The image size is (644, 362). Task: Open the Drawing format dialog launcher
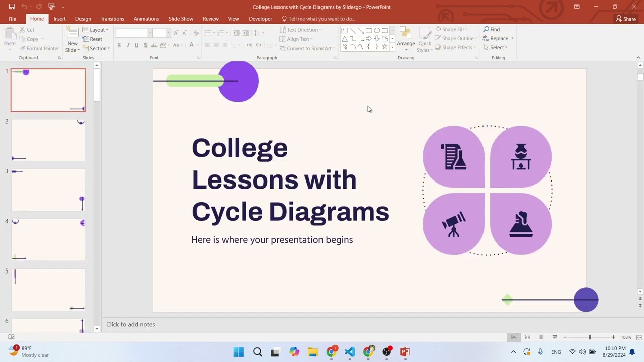click(x=476, y=58)
